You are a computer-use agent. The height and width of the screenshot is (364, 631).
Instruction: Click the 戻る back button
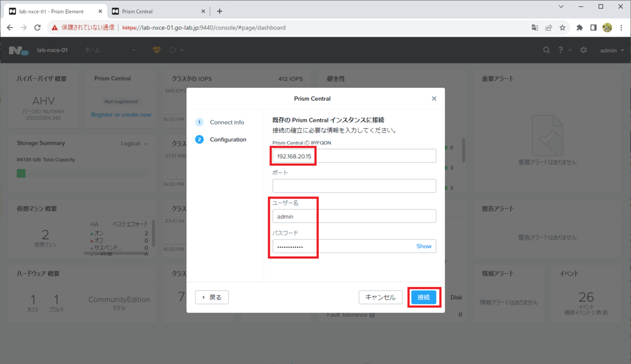click(212, 297)
